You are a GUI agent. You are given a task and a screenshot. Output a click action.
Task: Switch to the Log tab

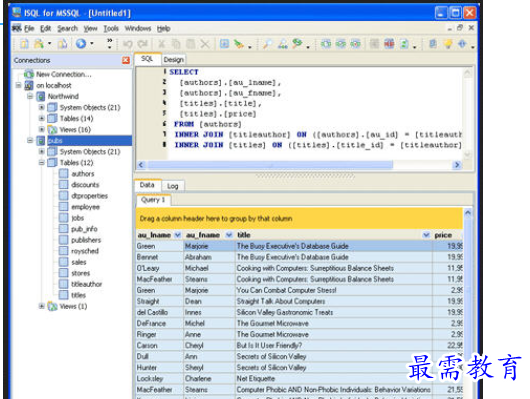172,186
